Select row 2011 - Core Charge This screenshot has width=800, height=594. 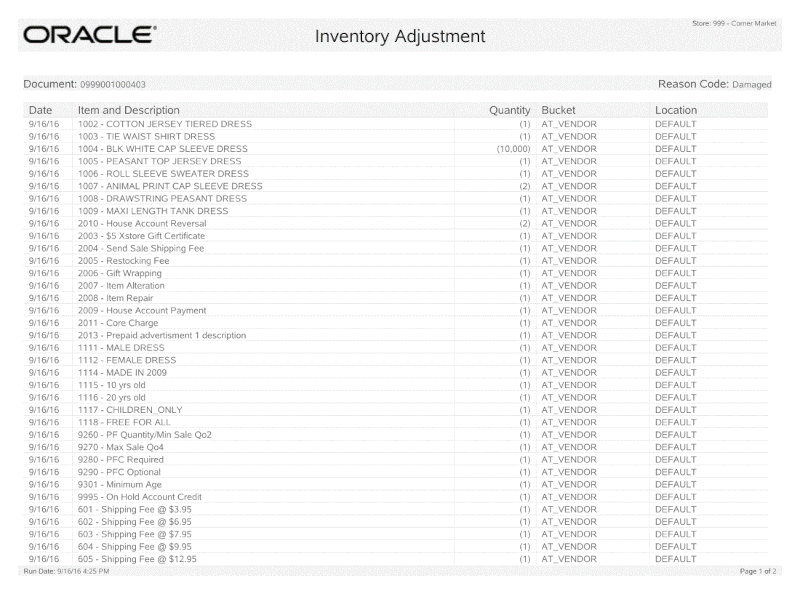395,323
